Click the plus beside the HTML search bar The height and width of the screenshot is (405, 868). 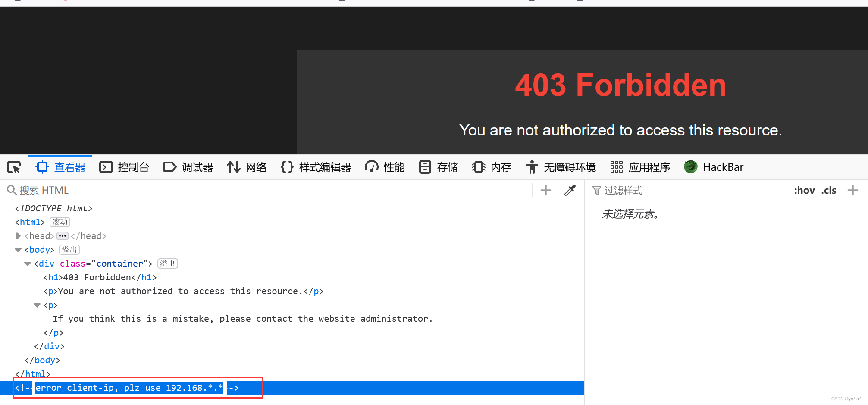[x=545, y=190]
